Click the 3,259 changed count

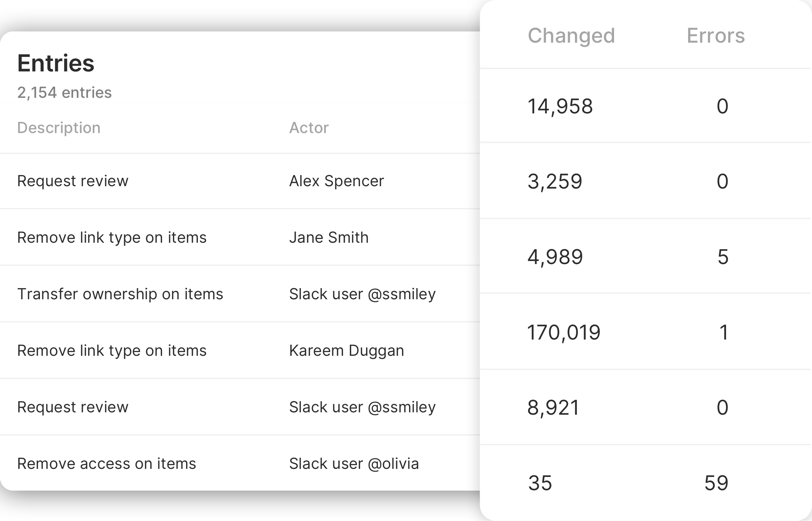[555, 181]
